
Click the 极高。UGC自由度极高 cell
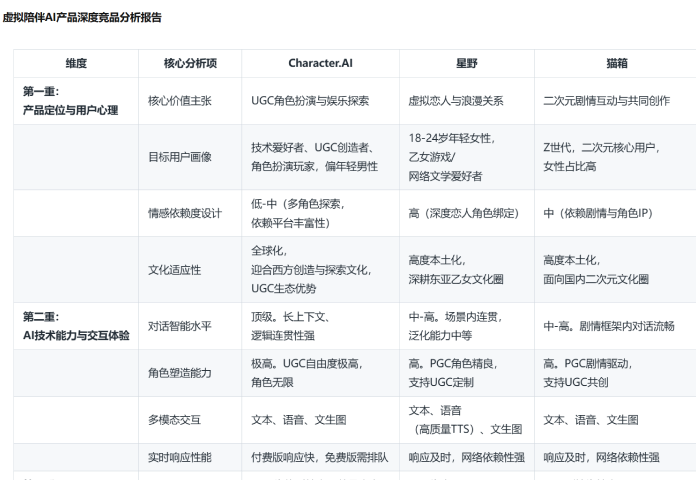pyautogui.click(x=320, y=373)
